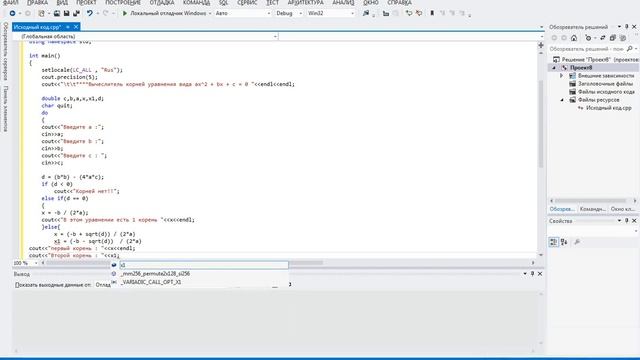Viewport: 640px width, 360px height.
Task: Switch to the Окно кл... bottom tab
Action: click(x=623, y=209)
